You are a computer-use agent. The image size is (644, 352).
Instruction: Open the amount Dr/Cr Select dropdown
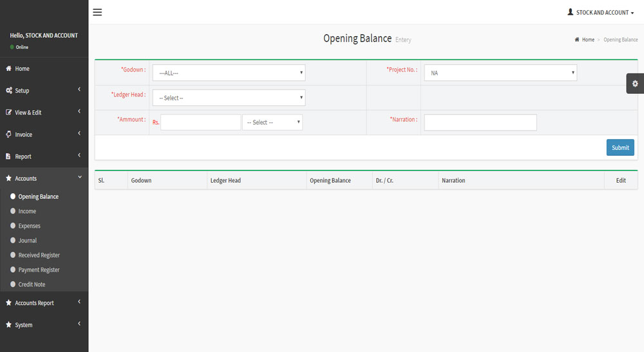[x=272, y=122]
